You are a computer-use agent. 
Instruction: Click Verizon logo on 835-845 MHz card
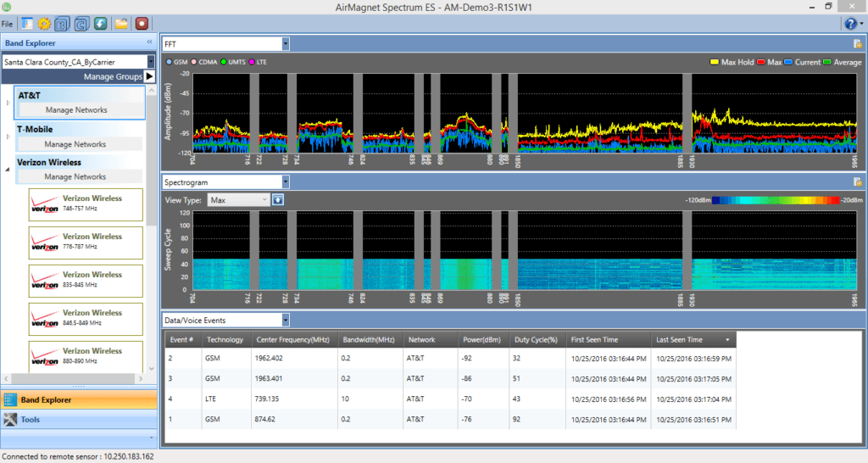pyautogui.click(x=44, y=281)
